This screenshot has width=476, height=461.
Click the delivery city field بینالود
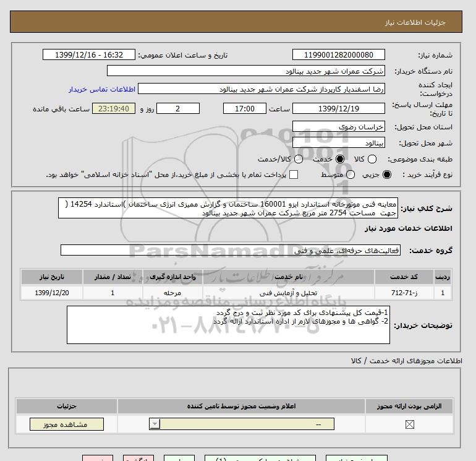339,142
